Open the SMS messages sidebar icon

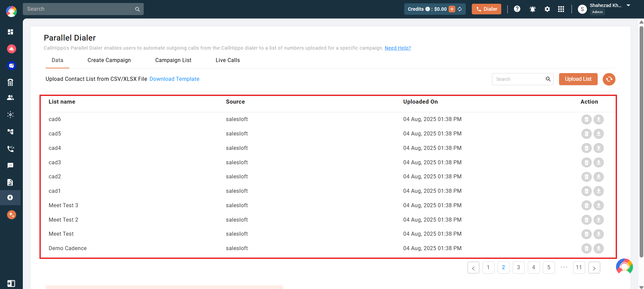(x=10, y=166)
